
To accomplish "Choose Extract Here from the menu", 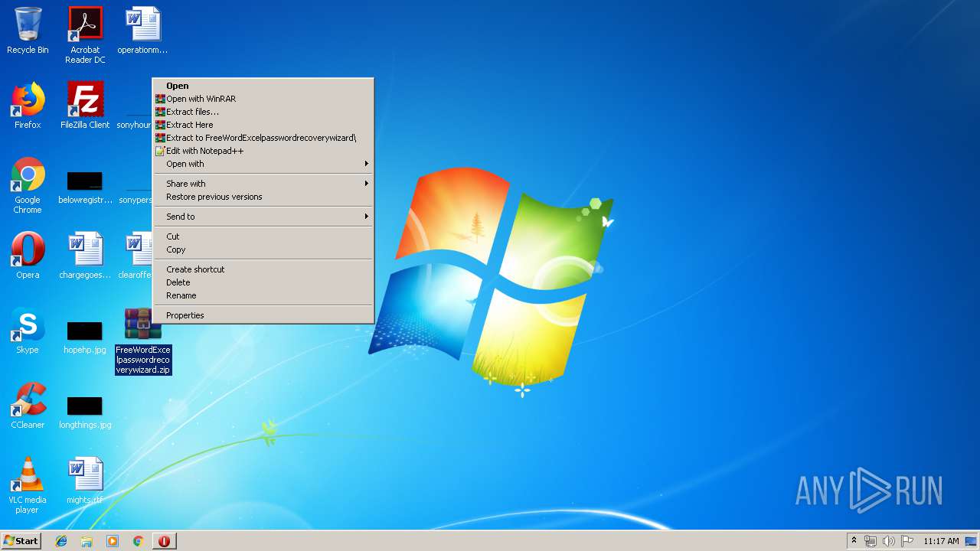I will tap(263, 125).
